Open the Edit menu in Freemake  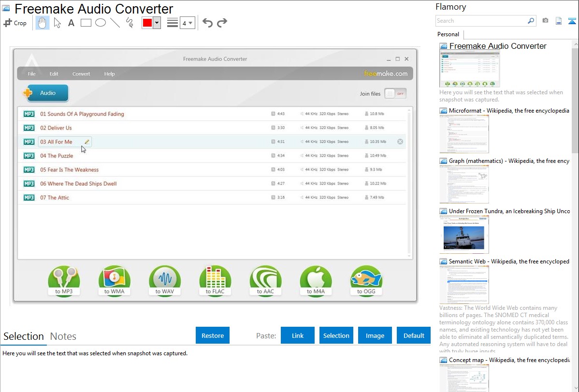pyautogui.click(x=54, y=74)
